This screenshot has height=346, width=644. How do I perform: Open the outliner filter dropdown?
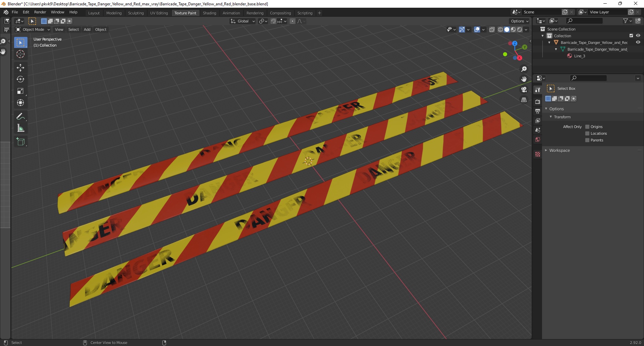click(x=628, y=21)
